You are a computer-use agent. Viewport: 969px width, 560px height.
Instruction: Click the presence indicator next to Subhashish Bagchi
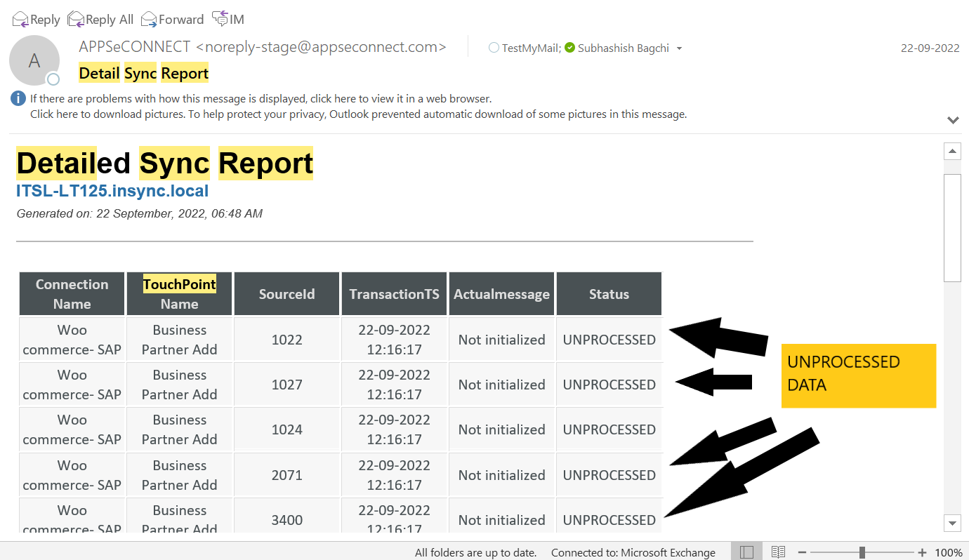click(570, 48)
